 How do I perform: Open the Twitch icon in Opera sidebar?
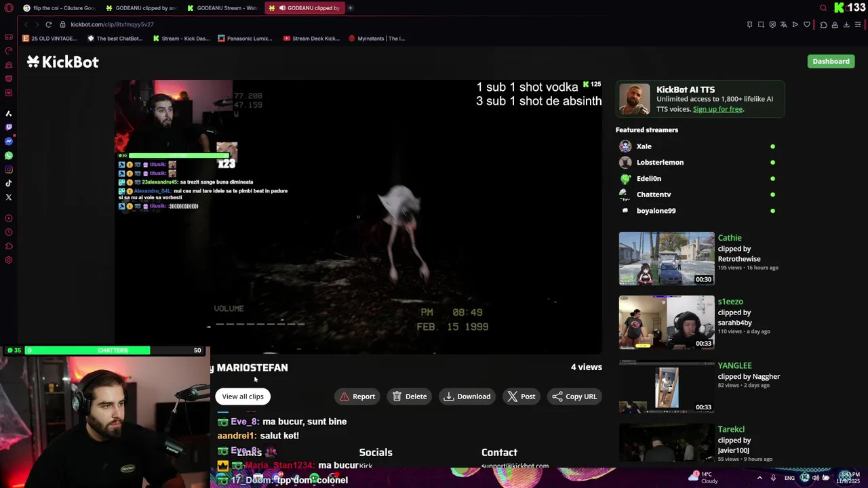tap(9, 127)
